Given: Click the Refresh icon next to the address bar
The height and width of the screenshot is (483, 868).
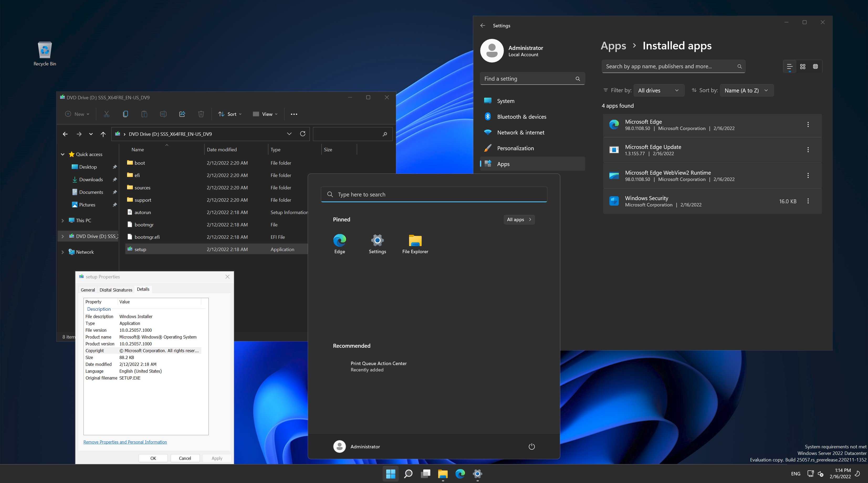Looking at the screenshot, I should tap(302, 133).
